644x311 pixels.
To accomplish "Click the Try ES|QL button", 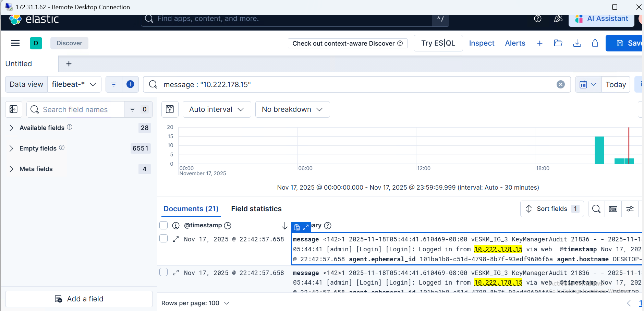I will (x=438, y=43).
